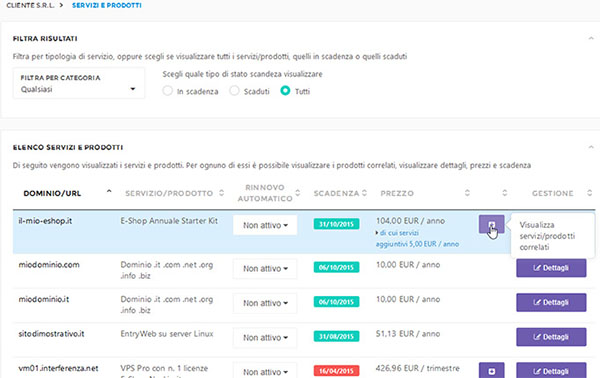
Task: Collapse the Elenco Servizi e Prodotti panel
Action: tap(591, 147)
